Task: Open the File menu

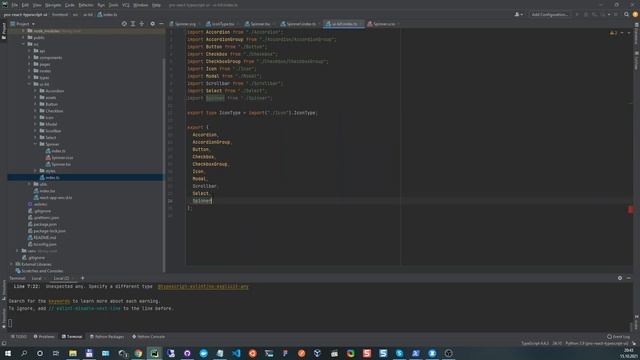Action: click(15, 5)
